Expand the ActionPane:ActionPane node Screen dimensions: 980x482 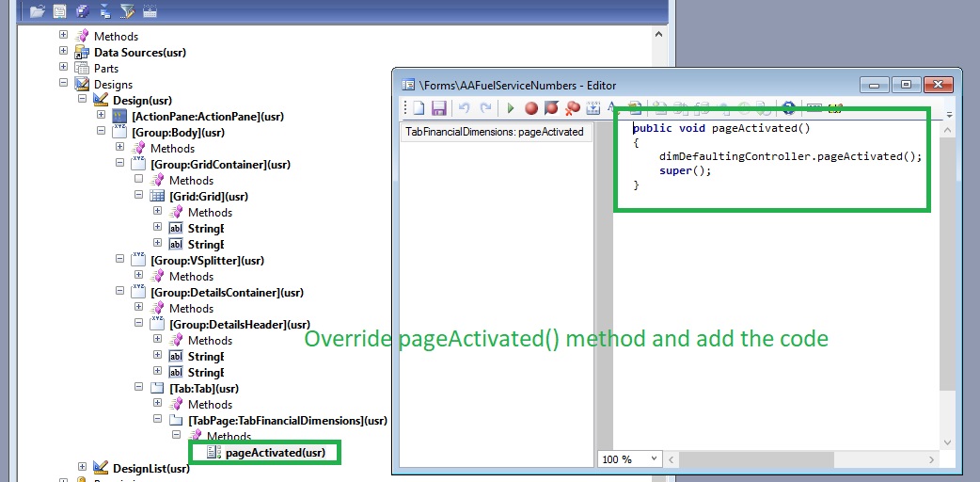point(101,115)
